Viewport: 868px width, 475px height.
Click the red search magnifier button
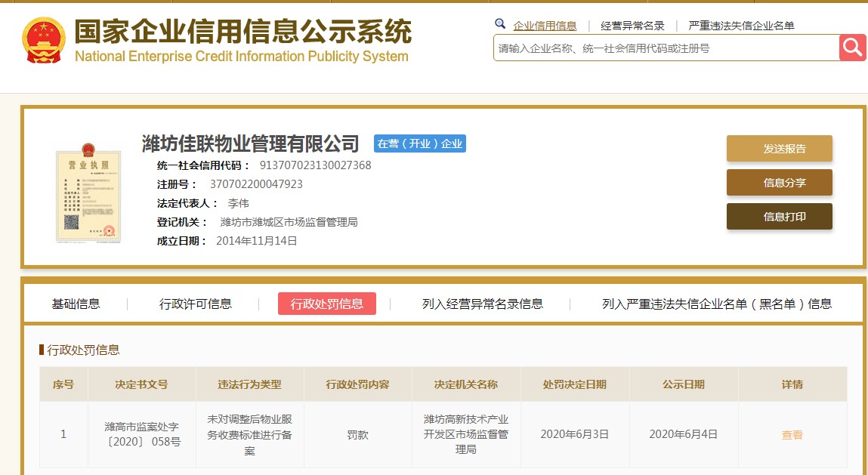[852, 48]
